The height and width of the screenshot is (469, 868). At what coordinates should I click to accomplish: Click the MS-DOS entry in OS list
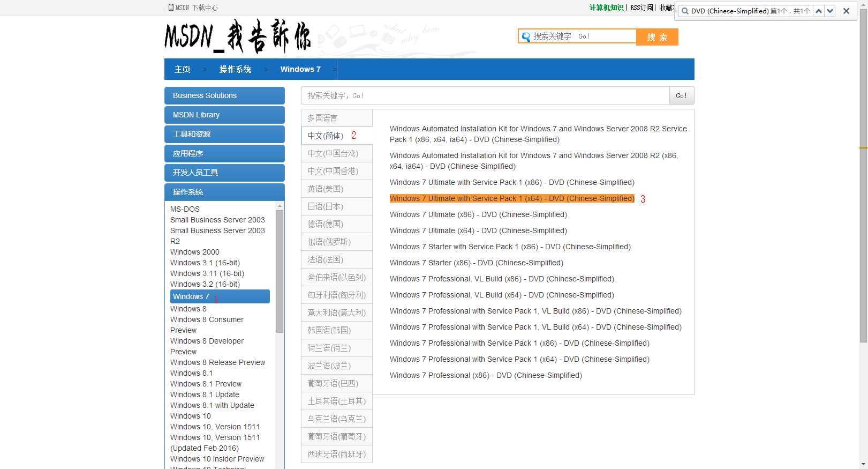[x=185, y=209]
